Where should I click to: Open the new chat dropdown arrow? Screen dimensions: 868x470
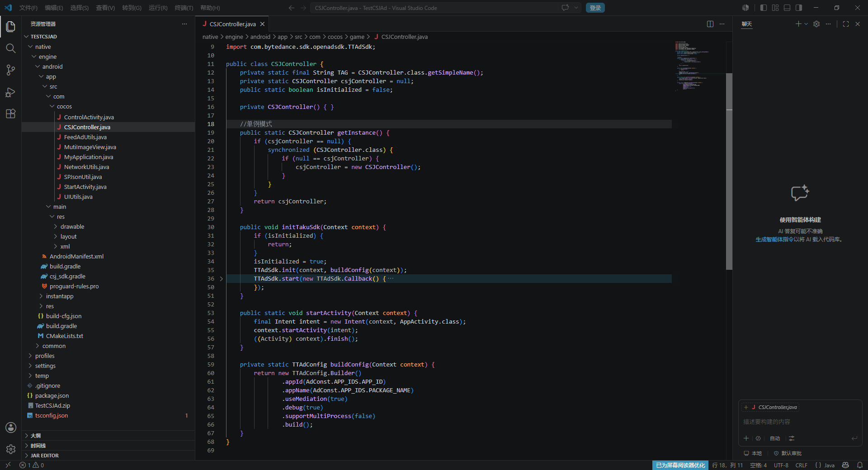click(x=806, y=24)
